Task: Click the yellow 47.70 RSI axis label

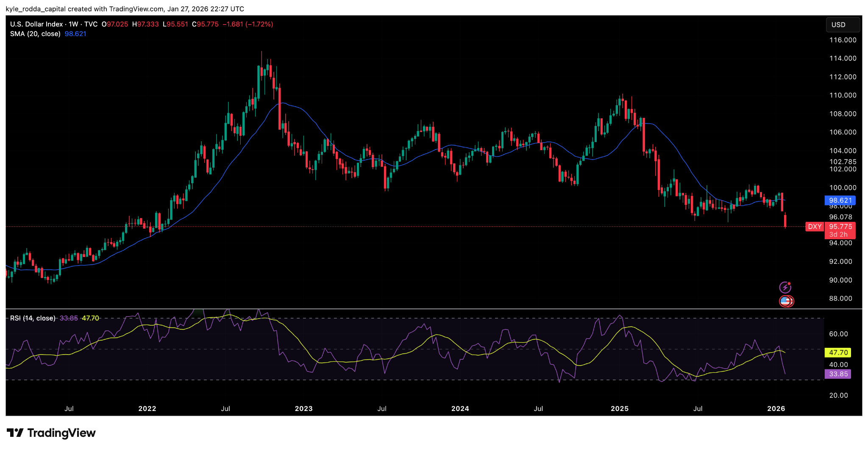Action: pos(838,352)
